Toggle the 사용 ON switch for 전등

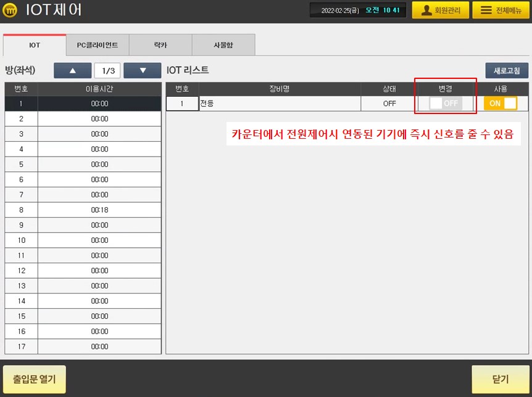click(x=501, y=104)
